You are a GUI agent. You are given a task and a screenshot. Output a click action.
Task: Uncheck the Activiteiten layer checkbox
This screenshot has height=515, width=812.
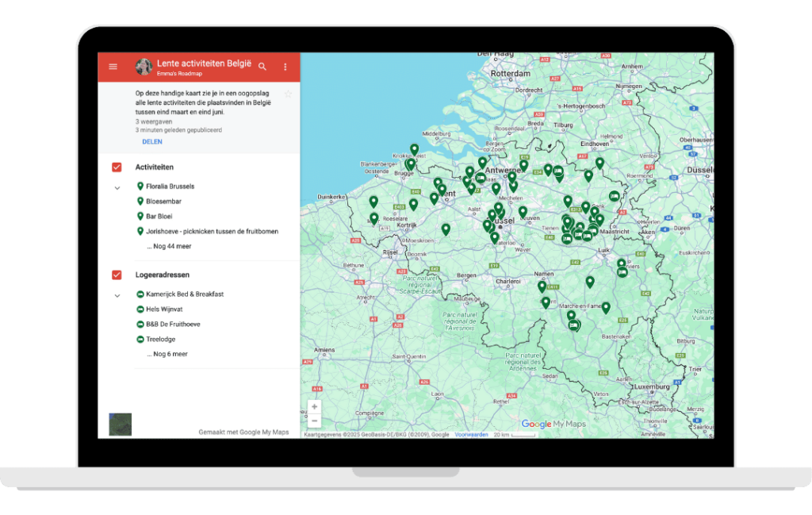117,167
